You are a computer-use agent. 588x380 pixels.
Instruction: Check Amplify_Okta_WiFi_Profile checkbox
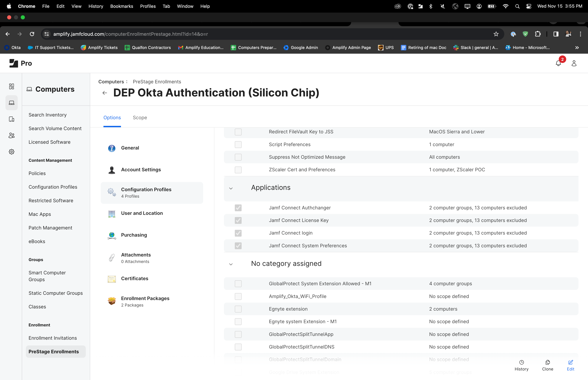pos(238,296)
